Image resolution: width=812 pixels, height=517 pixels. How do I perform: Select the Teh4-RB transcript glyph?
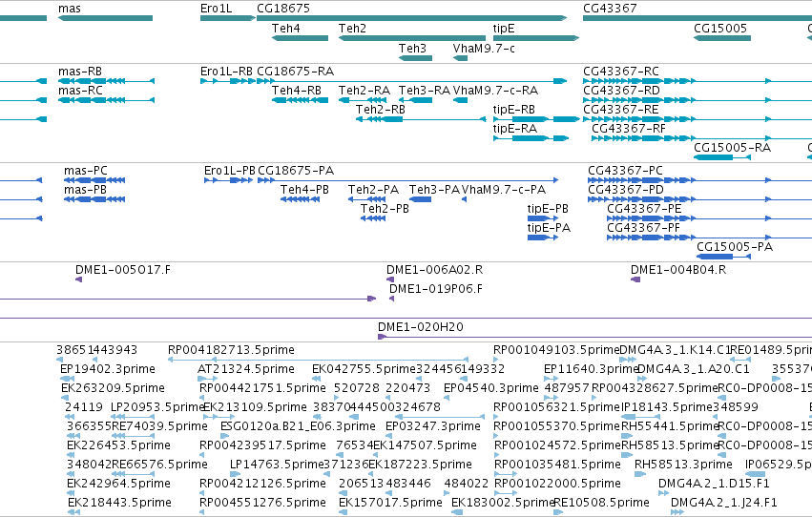tap(300, 100)
